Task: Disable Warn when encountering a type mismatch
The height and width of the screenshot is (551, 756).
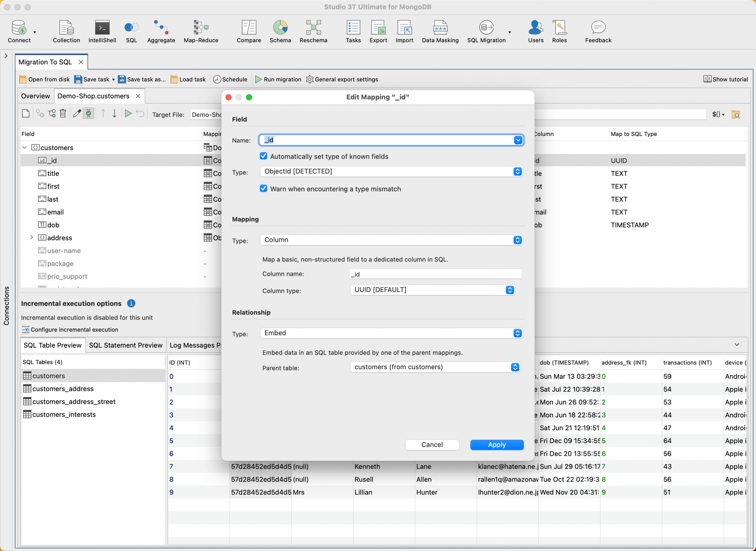Action: coord(264,189)
